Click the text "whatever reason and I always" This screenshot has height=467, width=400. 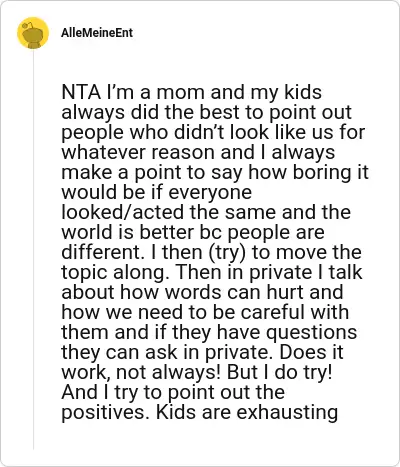198,152
